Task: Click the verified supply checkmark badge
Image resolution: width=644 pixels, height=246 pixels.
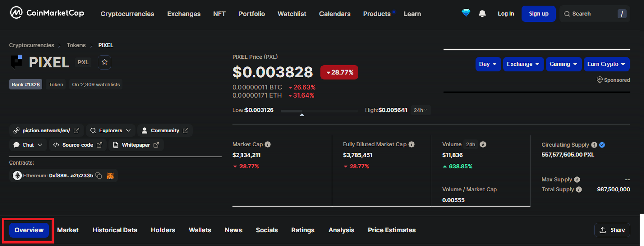Action: coord(602,145)
